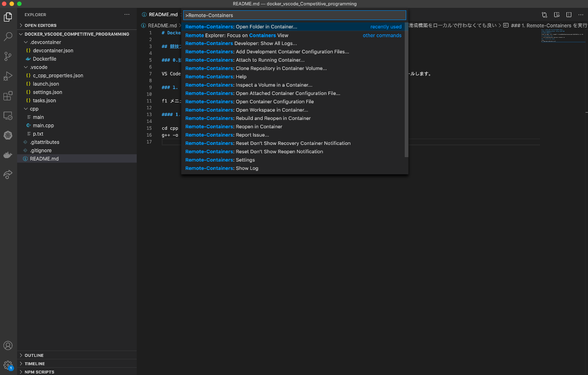Open the Explorer more actions ellipsis

click(x=127, y=15)
